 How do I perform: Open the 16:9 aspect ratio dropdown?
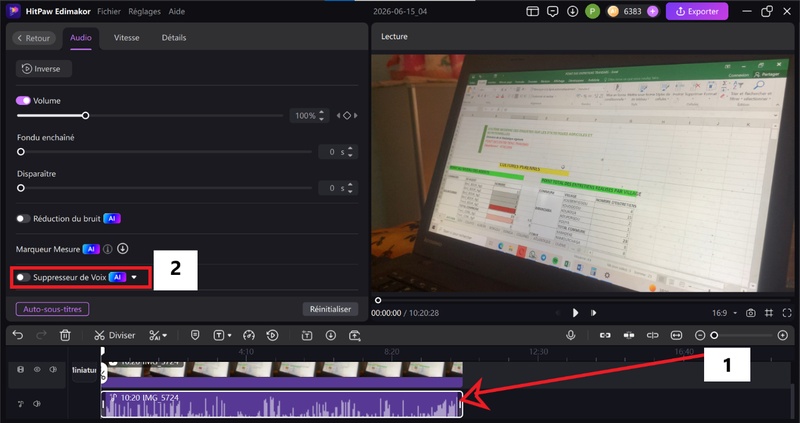[x=724, y=313]
